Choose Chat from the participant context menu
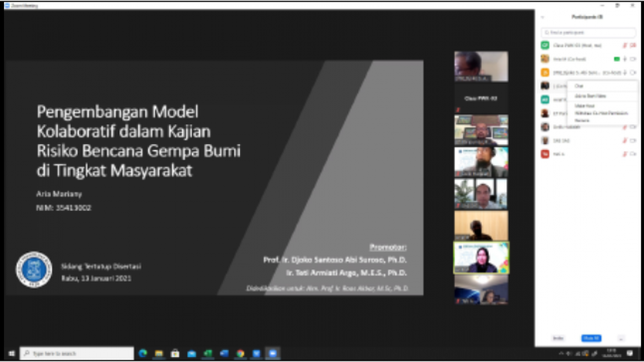644x362 pixels. click(579, 86)
